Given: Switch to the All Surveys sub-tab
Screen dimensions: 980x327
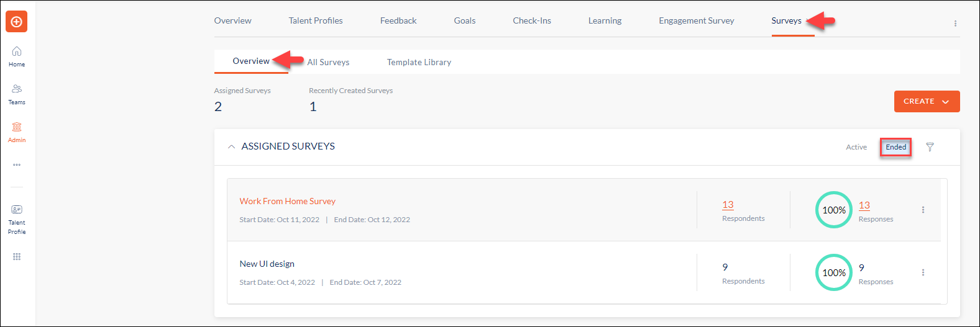Looking at the screenshot, I should 328,62.
